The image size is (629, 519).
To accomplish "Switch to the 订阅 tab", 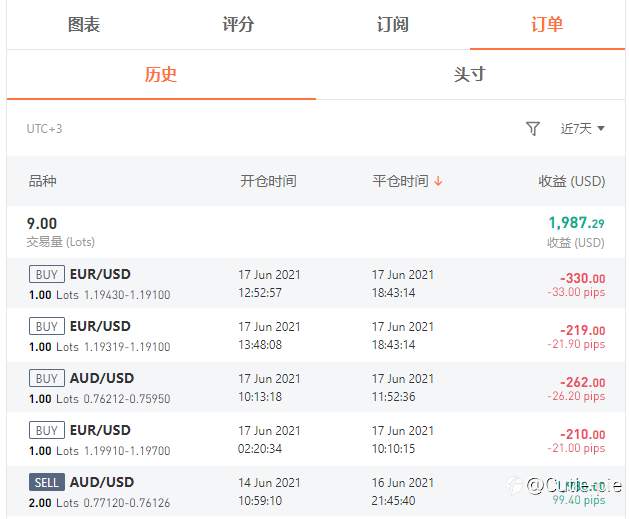I will [x=393, y=24].
